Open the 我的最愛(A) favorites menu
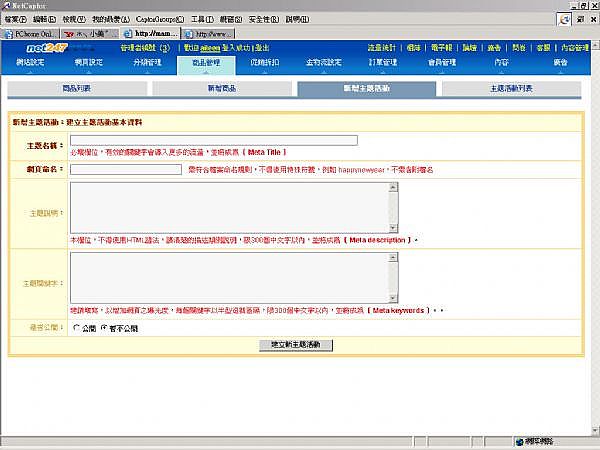 pos(111,19)
